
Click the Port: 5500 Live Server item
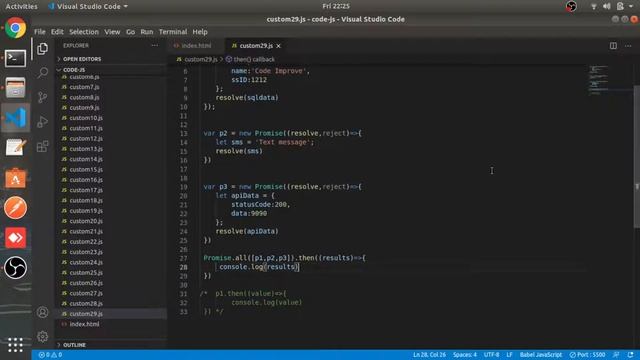click(x=587, y=355)
